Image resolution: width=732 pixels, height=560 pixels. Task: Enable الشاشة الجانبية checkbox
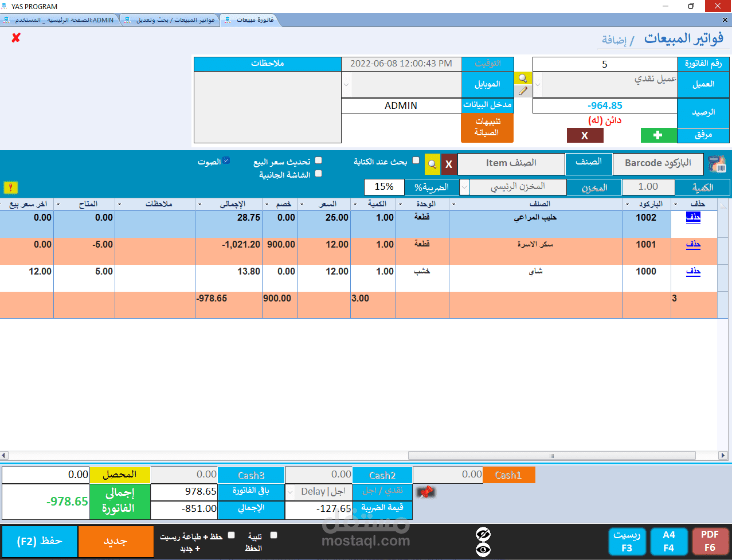click(x=319, y=174)
